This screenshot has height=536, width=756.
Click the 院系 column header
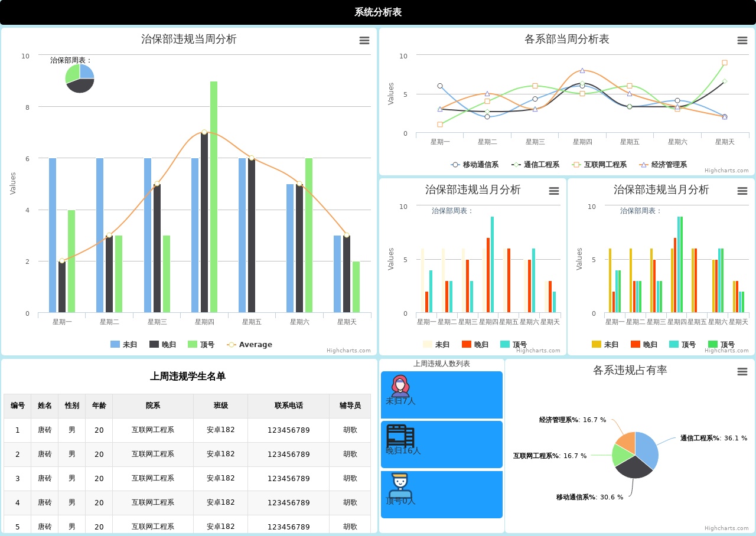click(x=153, y=406)
